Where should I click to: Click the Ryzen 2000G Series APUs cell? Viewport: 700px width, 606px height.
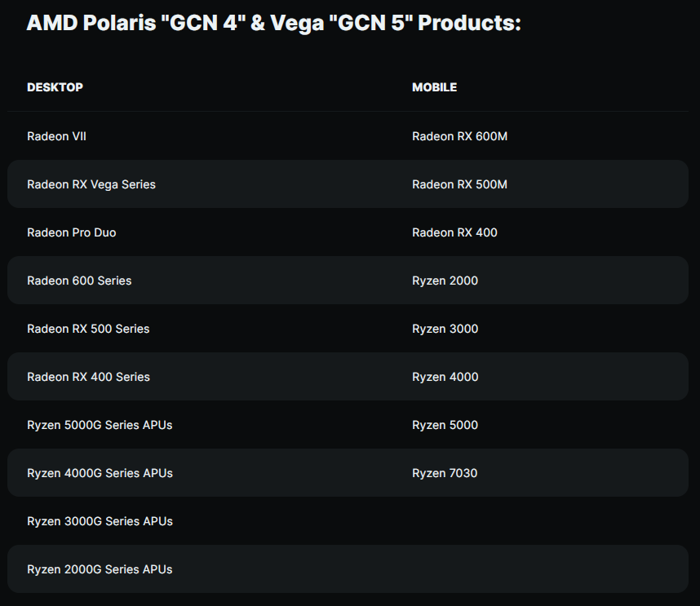pyautogui.click(x=100, y=569)
